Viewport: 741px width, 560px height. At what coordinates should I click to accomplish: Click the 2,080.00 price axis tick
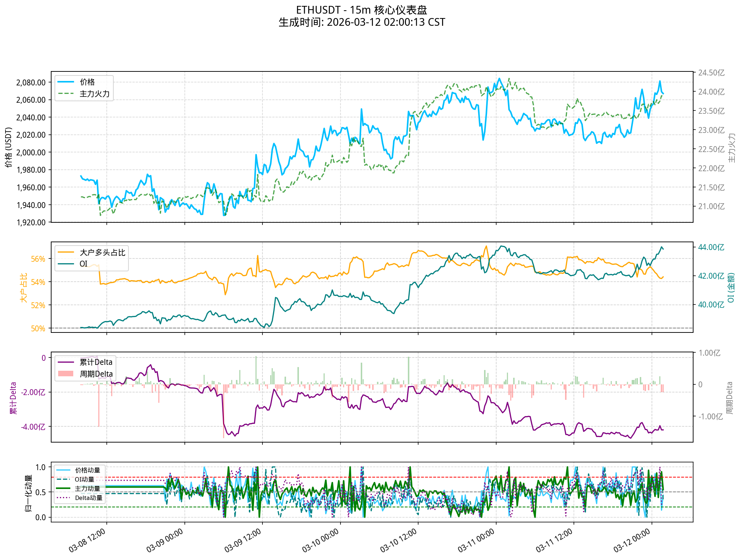point(31,82)
